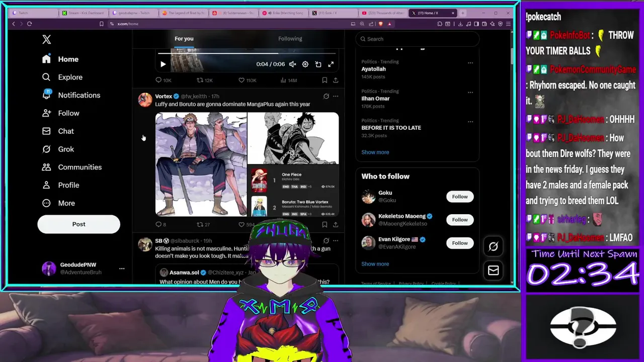The image size is (644, 362).
Task: Open video settings gear
Action: [305, 64]
